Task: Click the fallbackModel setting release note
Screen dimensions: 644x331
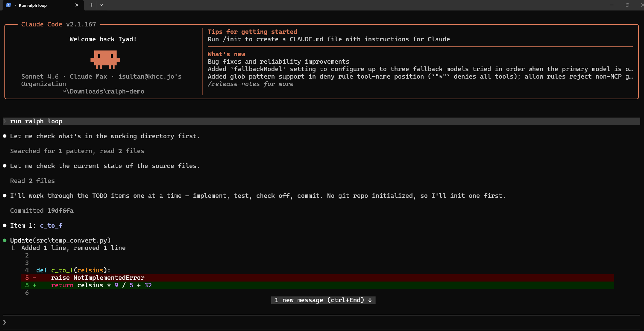Action: click(420, 69)
